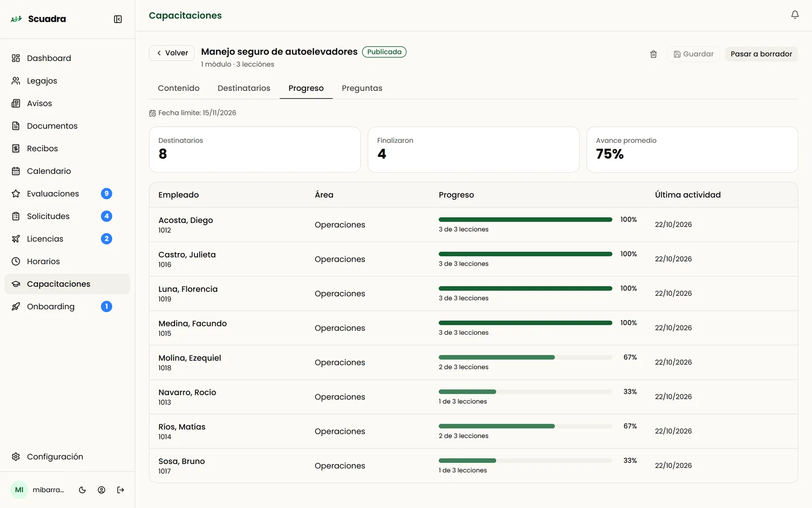Go back with Volver button

[172, 53]
